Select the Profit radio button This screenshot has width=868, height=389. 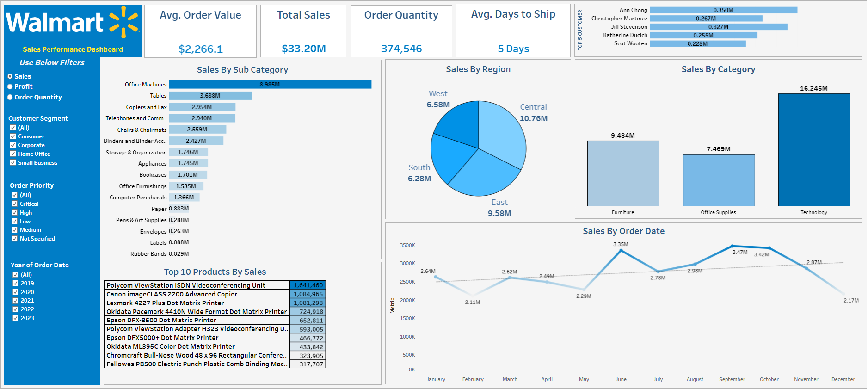[x=10, y=86]
